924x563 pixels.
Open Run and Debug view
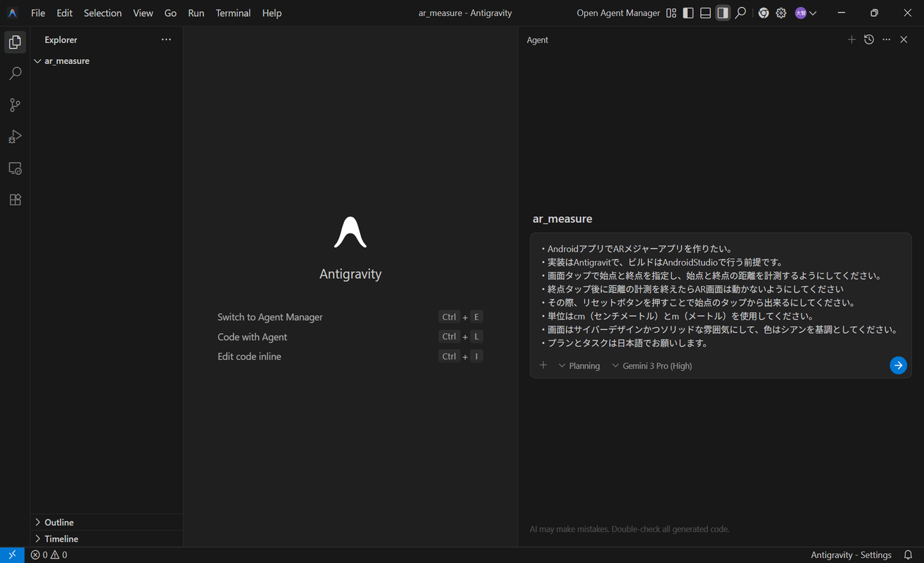point(15,137)
